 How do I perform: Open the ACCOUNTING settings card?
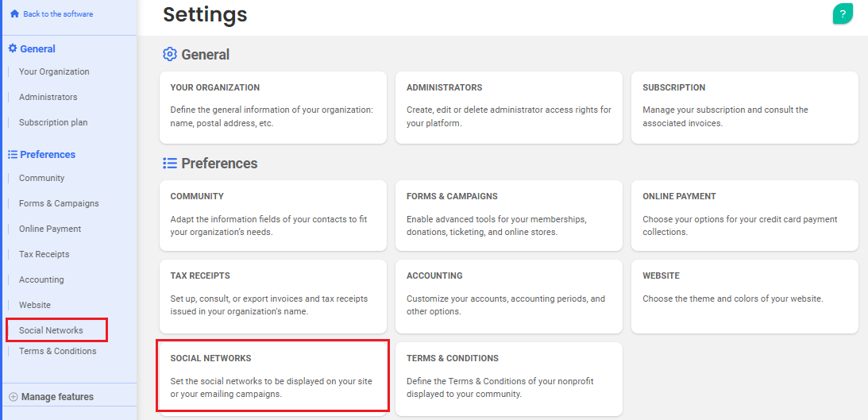(509, 297)
